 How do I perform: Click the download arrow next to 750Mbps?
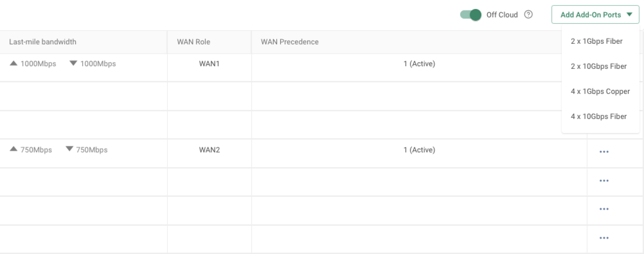click(69, 149)
